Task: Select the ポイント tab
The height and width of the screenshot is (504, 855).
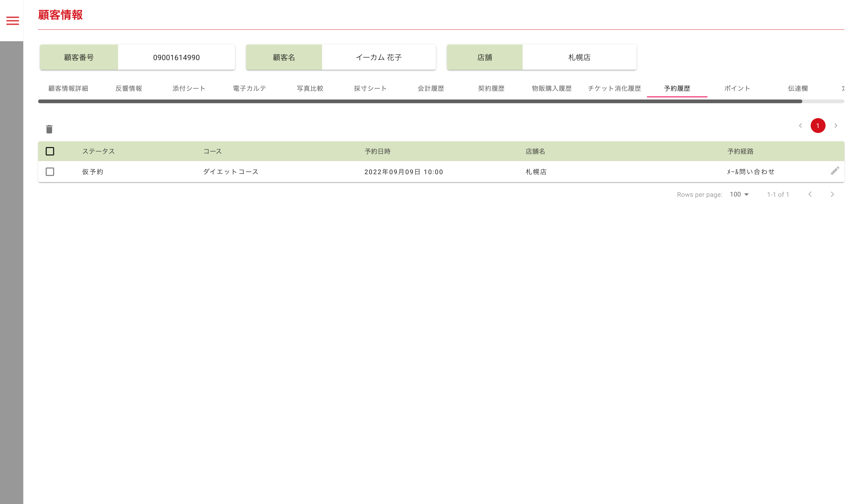Action: coord(737,88)
